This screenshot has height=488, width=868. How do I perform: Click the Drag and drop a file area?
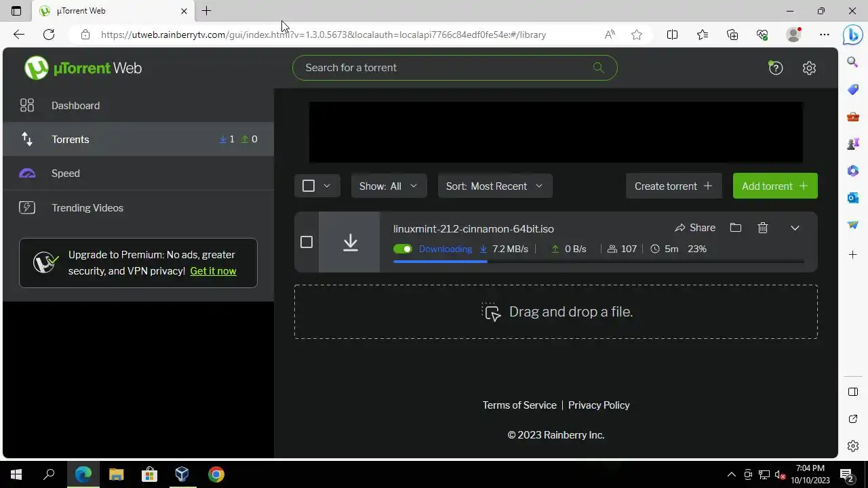tap(556, 312)
